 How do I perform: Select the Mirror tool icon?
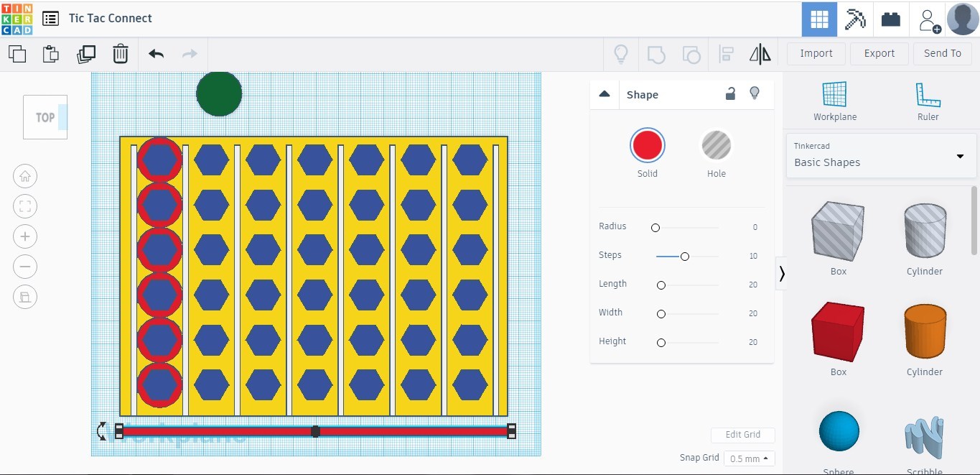pos(760,54)
